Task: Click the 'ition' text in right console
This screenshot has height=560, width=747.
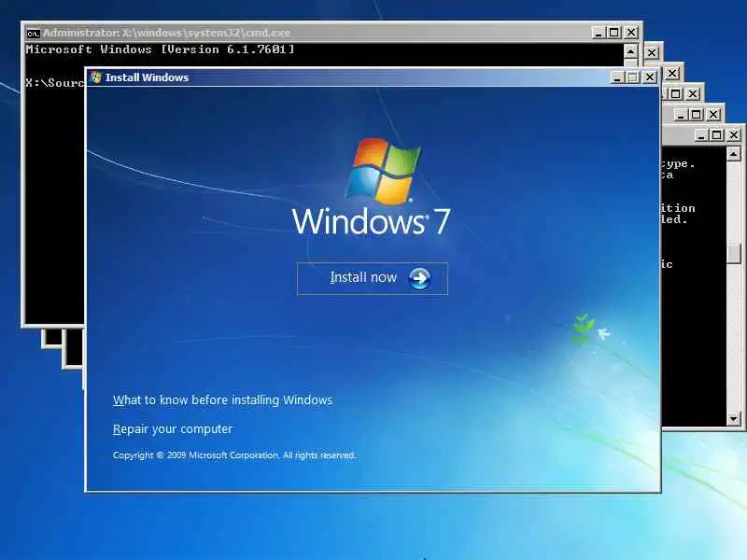Action: coord(679,208)
